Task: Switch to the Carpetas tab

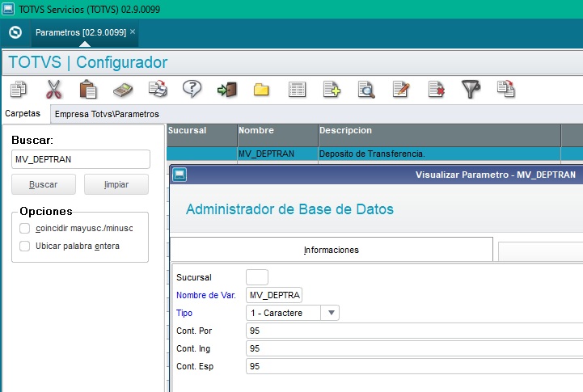Action: pyautogui.click(x=23, y=113)
